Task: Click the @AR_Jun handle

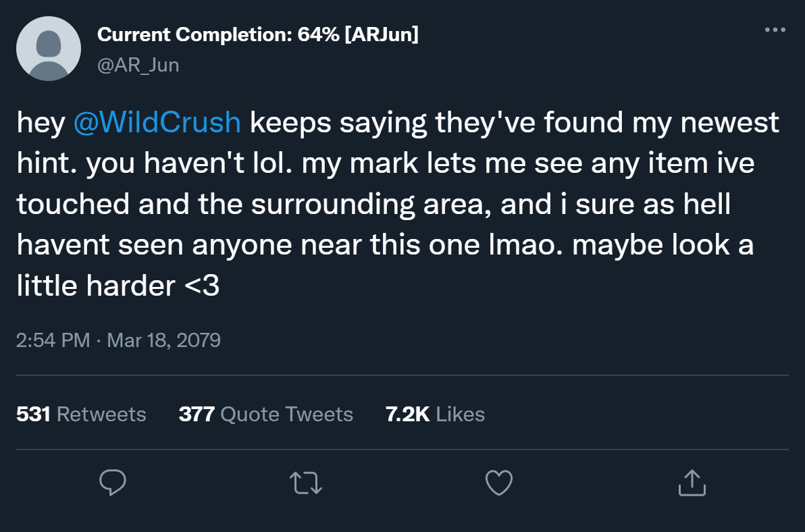Action: [x=138, y=65]
